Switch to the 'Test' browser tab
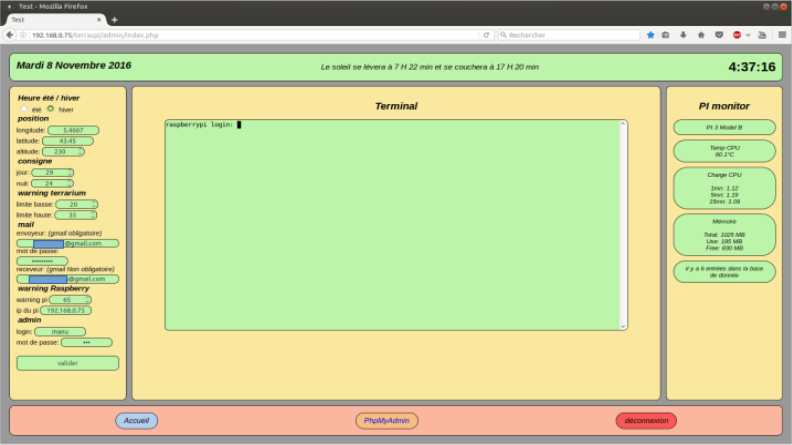 [50, 19]
